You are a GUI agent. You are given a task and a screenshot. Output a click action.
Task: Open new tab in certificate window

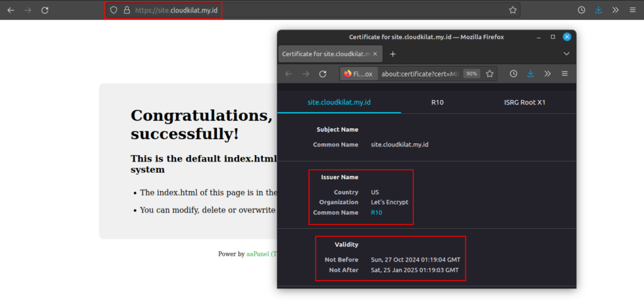click(x=393, y=54)
